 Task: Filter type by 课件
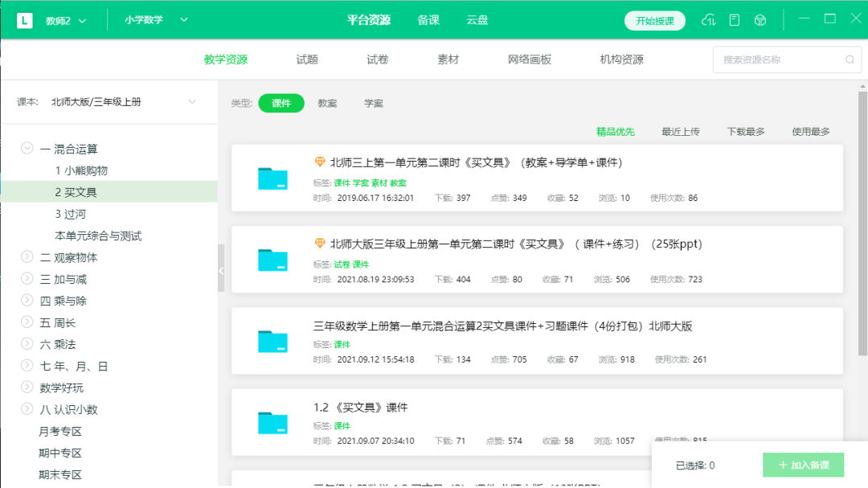click(x=281, y=103)
